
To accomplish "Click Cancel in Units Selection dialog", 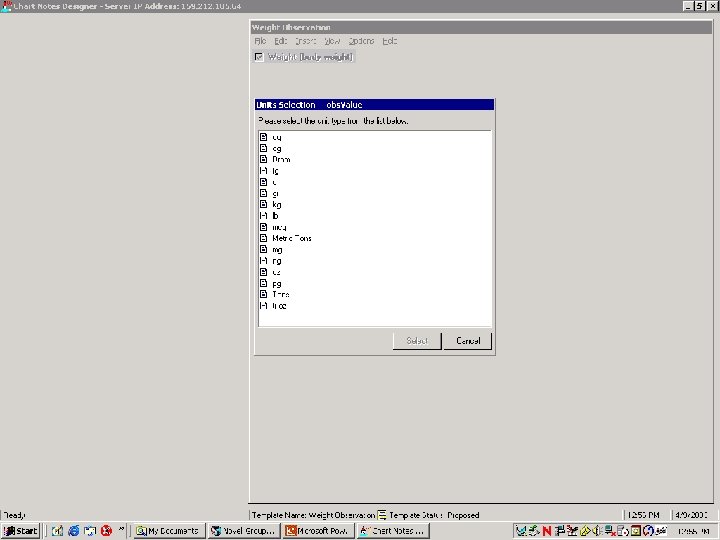I will [x=467, y=341].
